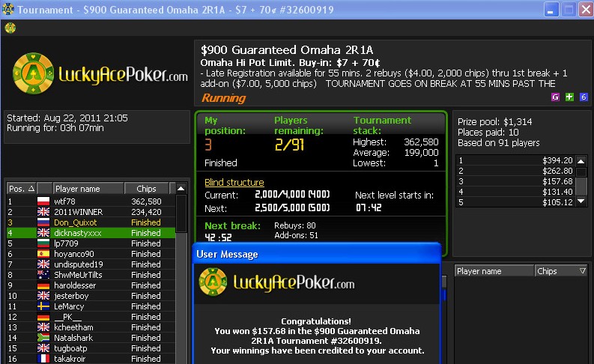Click the User Message dialog title bar

pos(317,254)
